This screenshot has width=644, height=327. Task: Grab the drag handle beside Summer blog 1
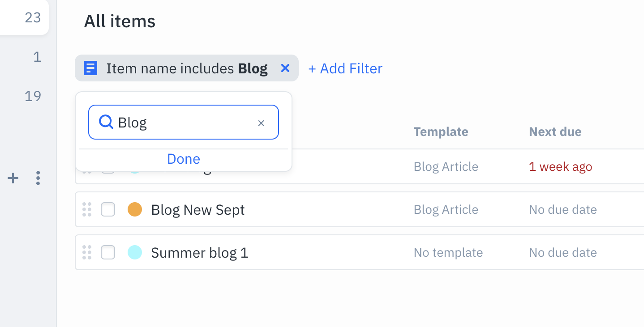point(87,252)
